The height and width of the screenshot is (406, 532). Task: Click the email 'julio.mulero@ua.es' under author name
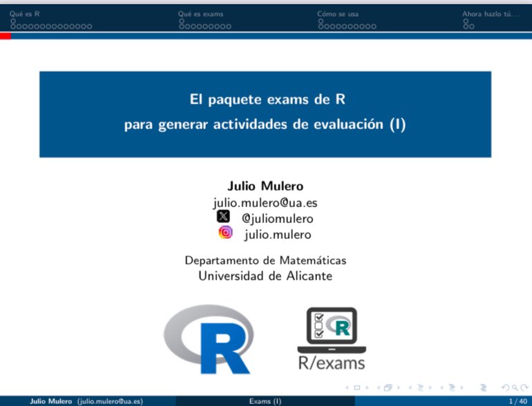click(x=265, y=203)
